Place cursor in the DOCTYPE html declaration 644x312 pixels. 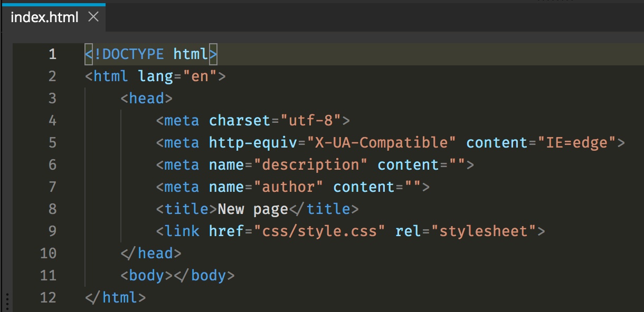click(151, 54)
